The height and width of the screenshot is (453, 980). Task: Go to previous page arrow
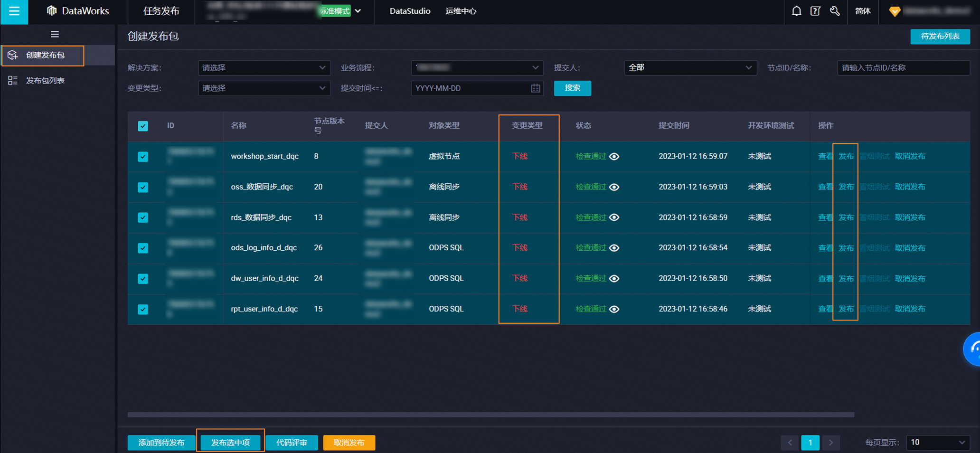[790, 443]
